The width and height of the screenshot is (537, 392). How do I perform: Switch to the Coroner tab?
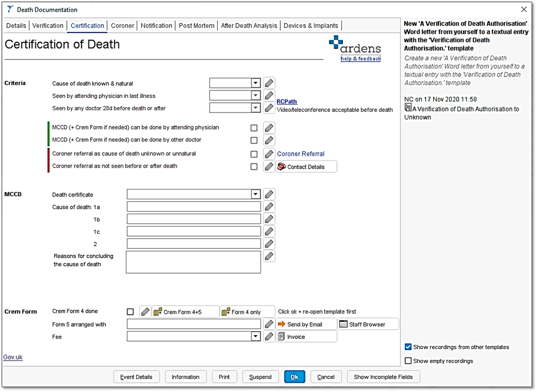coord(122,25)
